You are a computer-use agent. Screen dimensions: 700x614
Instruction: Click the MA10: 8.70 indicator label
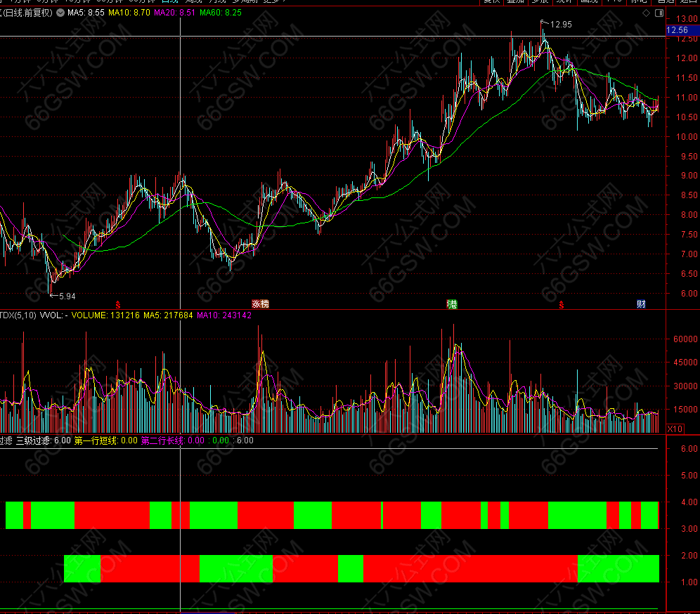click(129, 13)
